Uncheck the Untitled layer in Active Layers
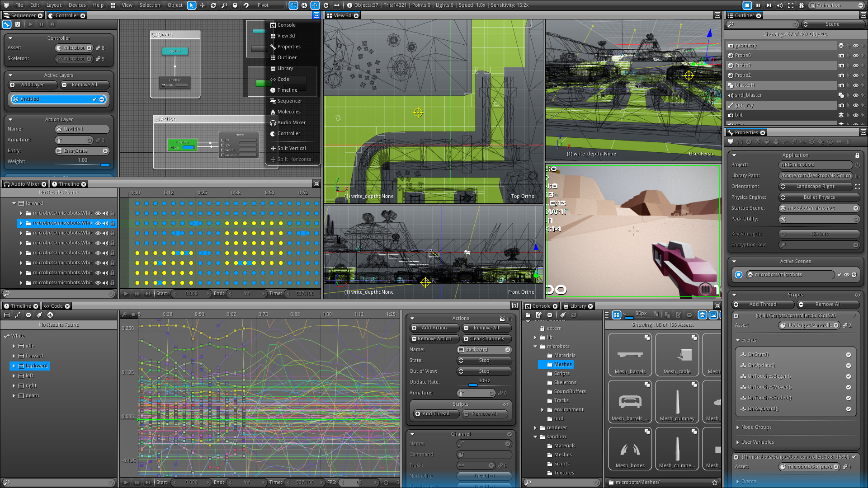This screenshot has width=868, height=488. pos(94,99)
